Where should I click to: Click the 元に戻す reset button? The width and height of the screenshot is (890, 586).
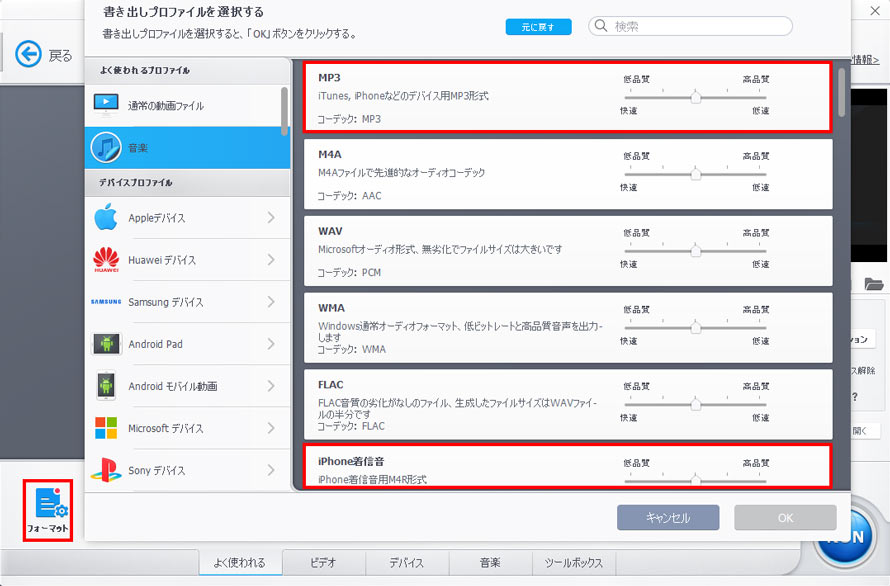(538, 27)
